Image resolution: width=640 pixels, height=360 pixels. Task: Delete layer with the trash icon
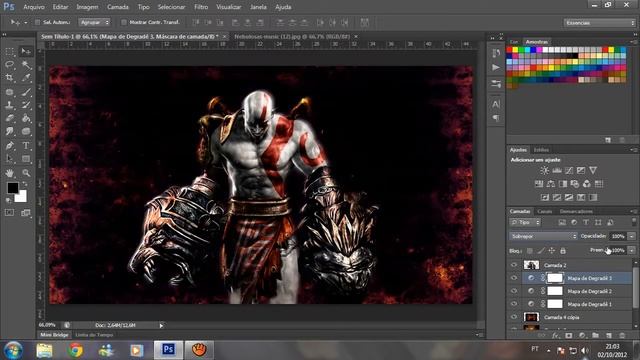622,336
